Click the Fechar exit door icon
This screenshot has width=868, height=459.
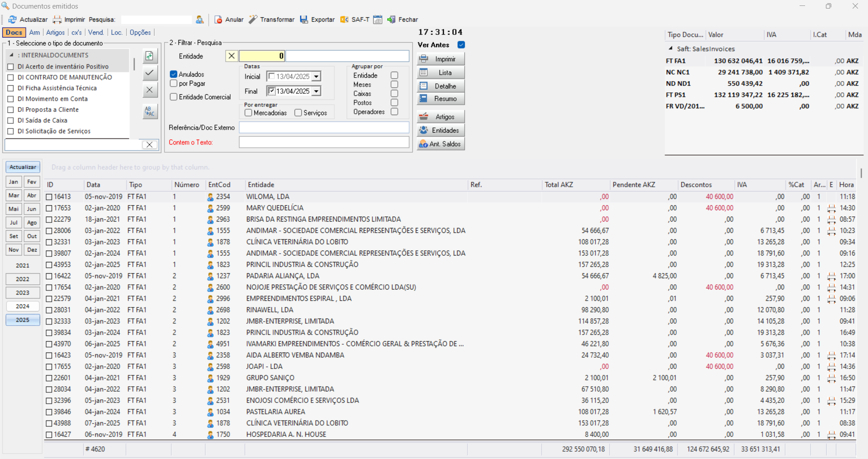pos(391,19)
